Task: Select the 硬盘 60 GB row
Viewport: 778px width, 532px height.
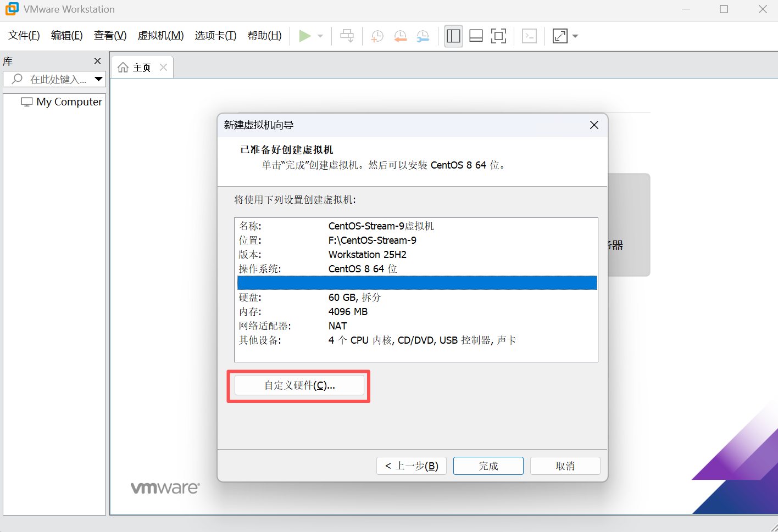Action: (x=417, y=297)
